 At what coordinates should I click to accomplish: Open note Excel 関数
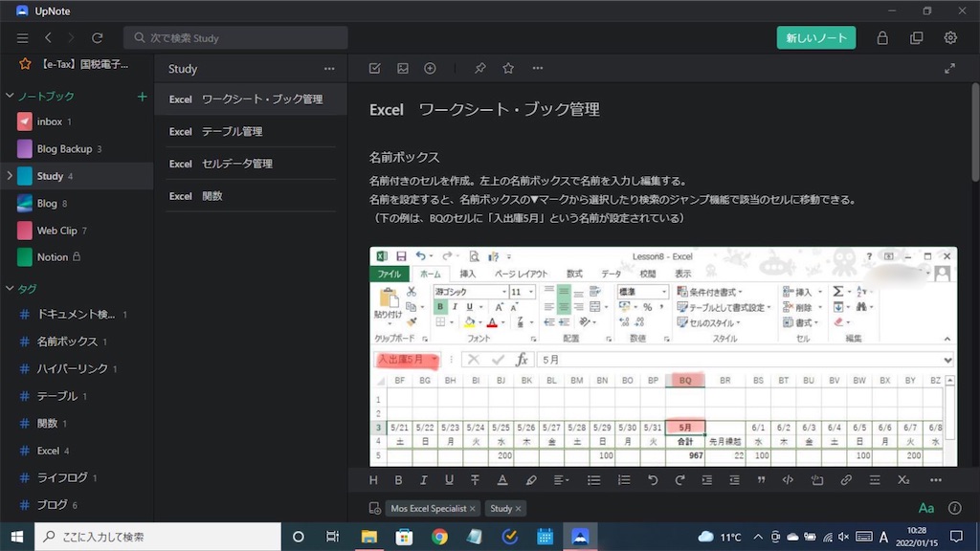tap(251, 196)
